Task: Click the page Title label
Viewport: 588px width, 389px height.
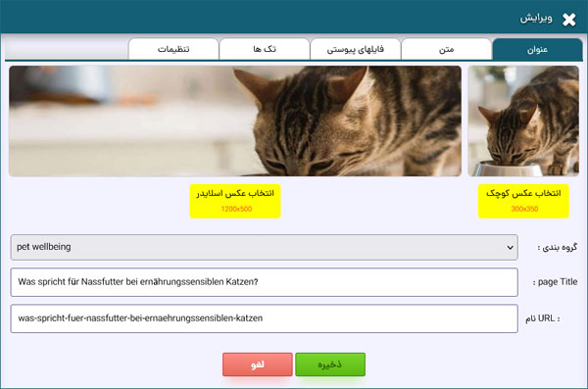Action: click(555, 282)
